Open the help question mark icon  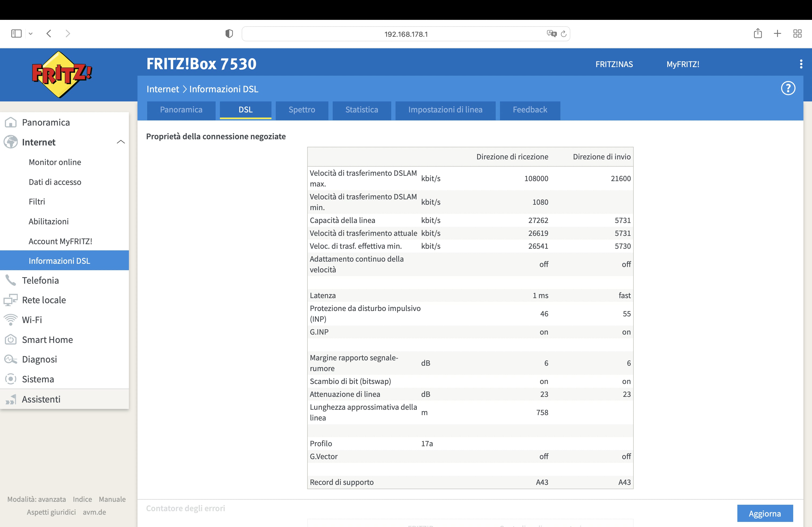coord(788,89)
